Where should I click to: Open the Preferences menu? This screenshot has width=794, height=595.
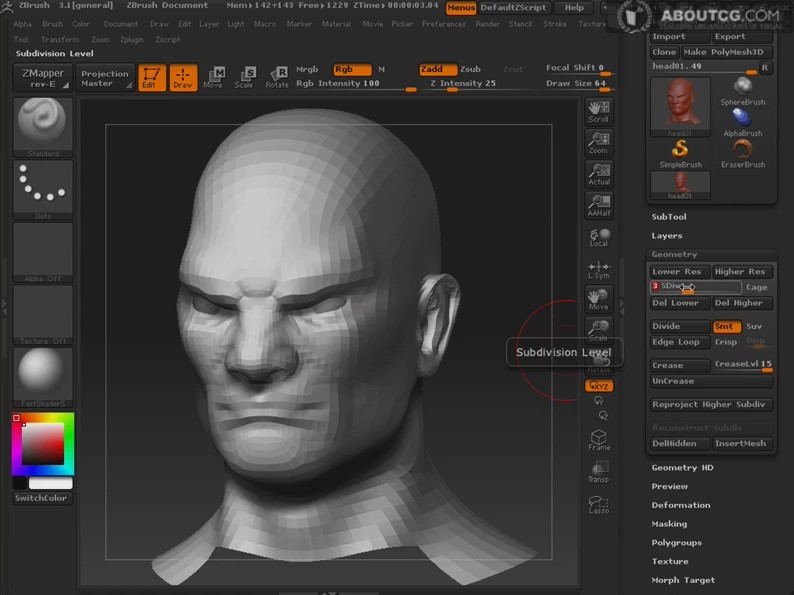[444, 24]
